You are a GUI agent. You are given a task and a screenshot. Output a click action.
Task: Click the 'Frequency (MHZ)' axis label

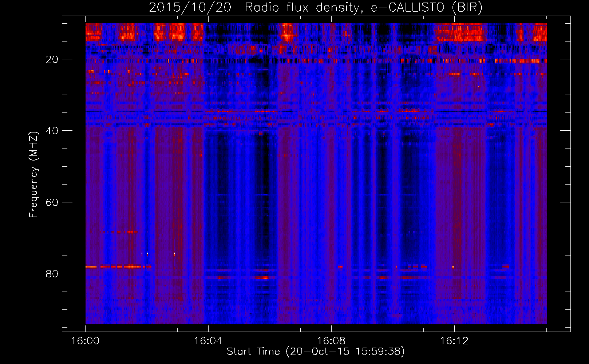[33, 175]
